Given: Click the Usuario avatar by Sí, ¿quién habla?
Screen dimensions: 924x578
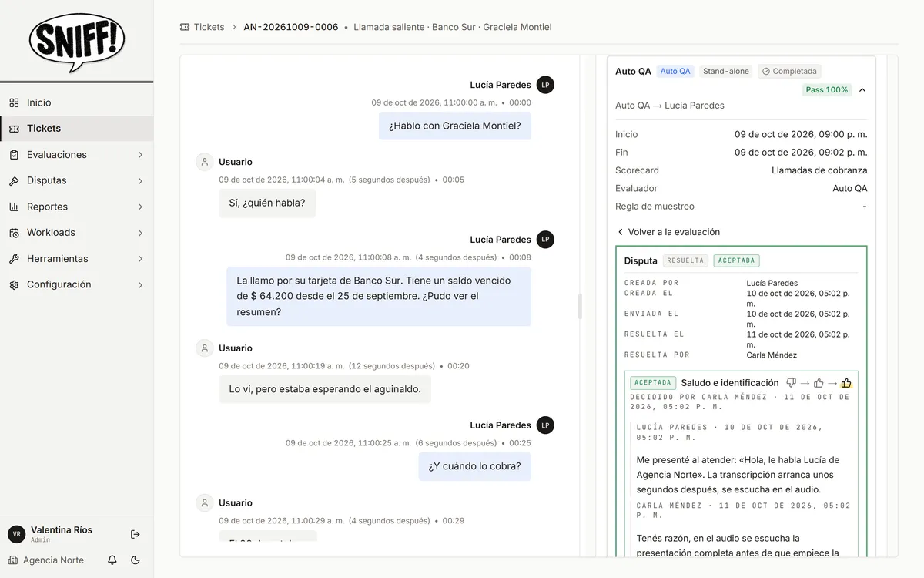Looking at the screenshot, I should pyautogui.click(x=204, y=162).
